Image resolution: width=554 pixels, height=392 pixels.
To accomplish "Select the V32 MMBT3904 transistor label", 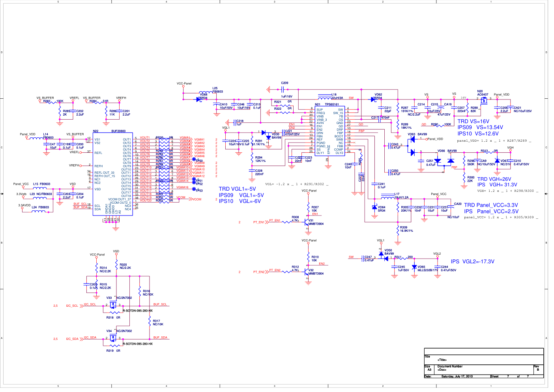I will point(316,272).
